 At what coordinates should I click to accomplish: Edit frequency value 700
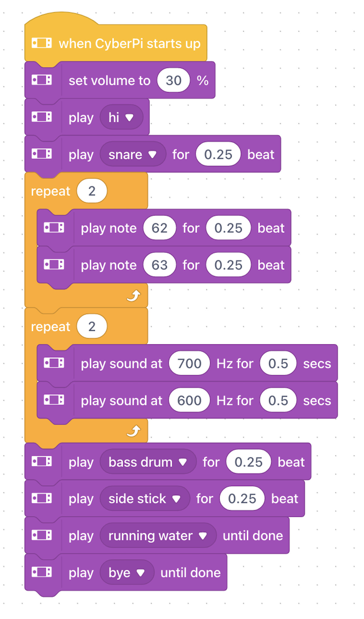[x=189, y=363]
